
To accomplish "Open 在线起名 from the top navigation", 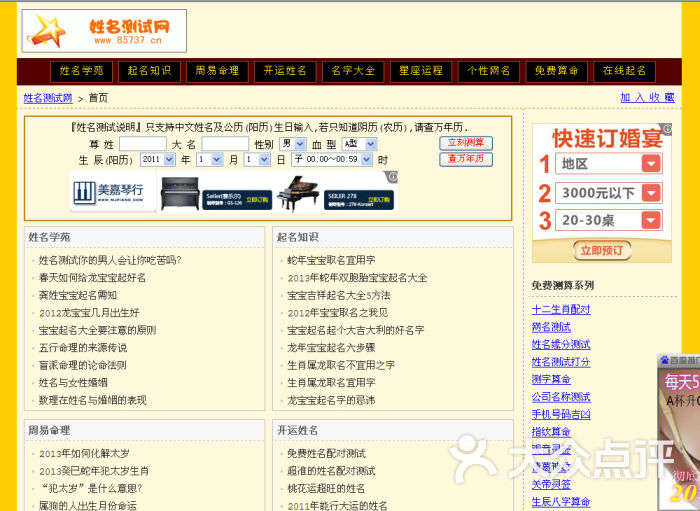I will [625, 71].
